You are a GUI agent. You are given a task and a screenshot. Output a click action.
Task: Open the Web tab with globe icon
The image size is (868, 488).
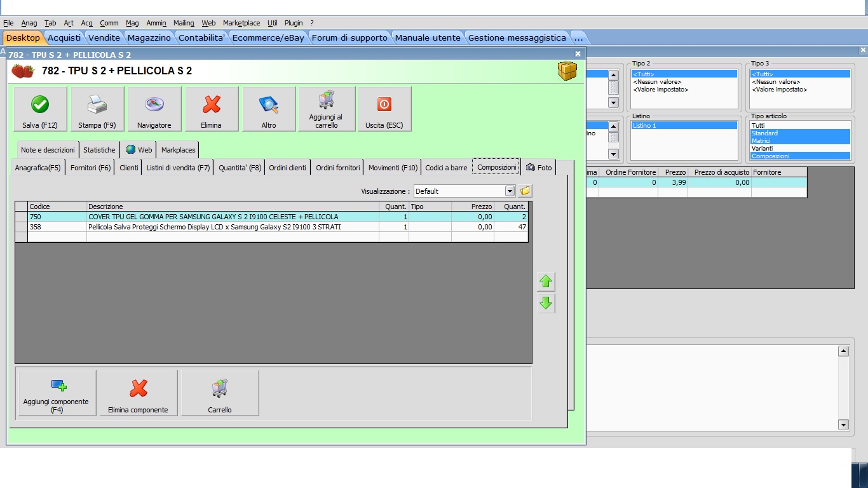139,150
